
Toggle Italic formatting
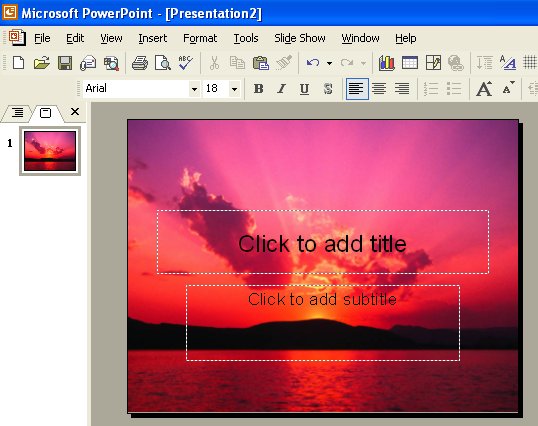pos(281,89)
